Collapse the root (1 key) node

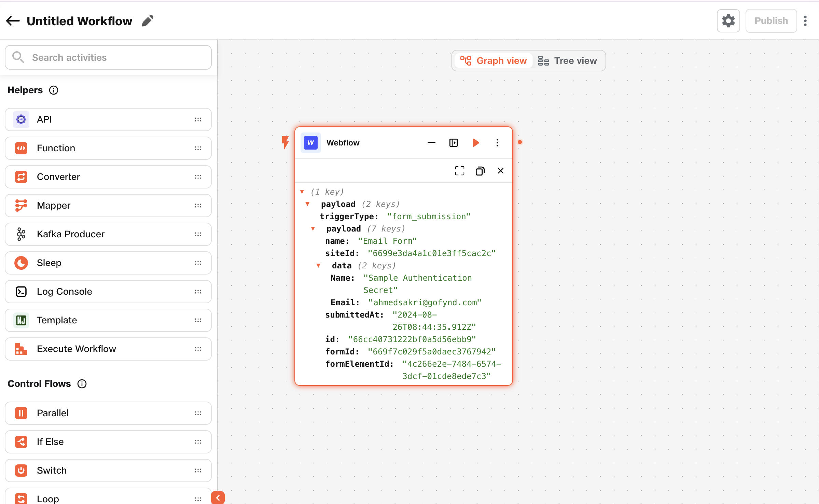(x=302, y=192)
